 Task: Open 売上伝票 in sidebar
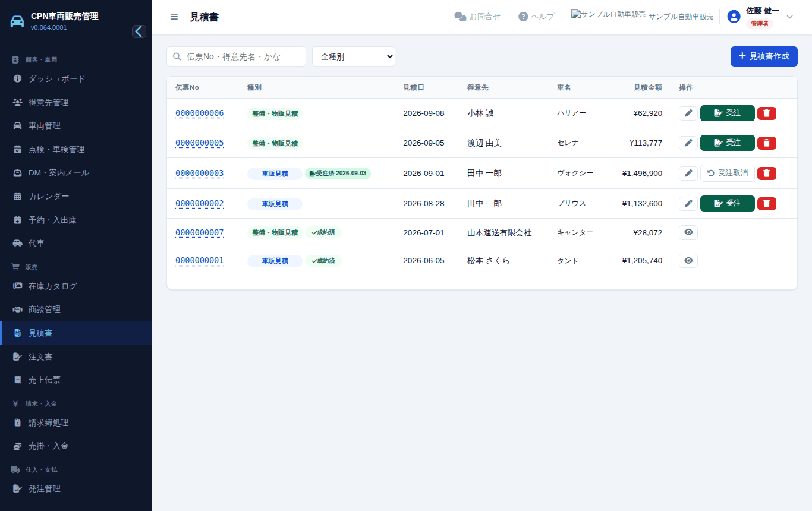point(76,380)
